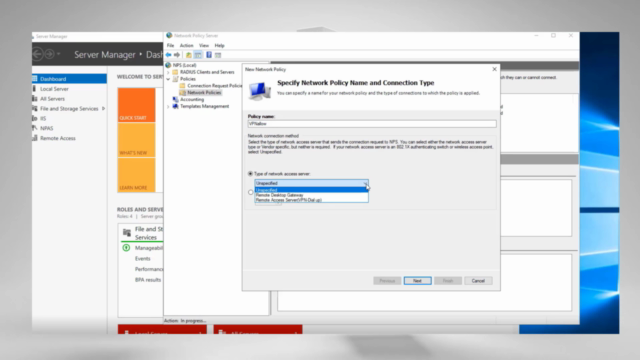Click the RADIUS Clients and Servers folder icon
Screen dimensions: 640x360
coord(175,72)
